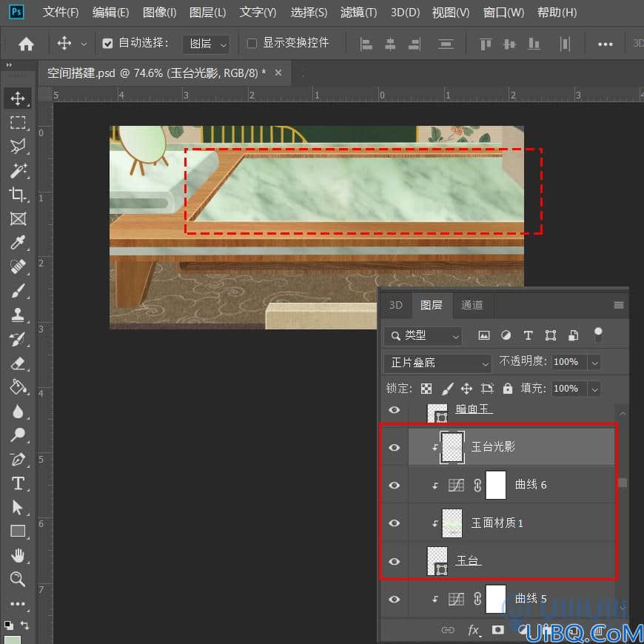
Task: Select the Horizontal Type tool
Action: tap(18, 483)
